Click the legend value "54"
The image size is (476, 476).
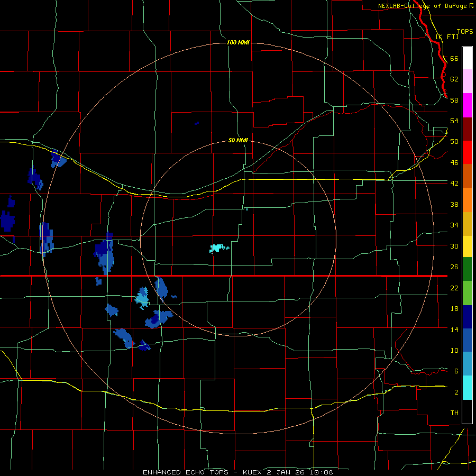454,121
